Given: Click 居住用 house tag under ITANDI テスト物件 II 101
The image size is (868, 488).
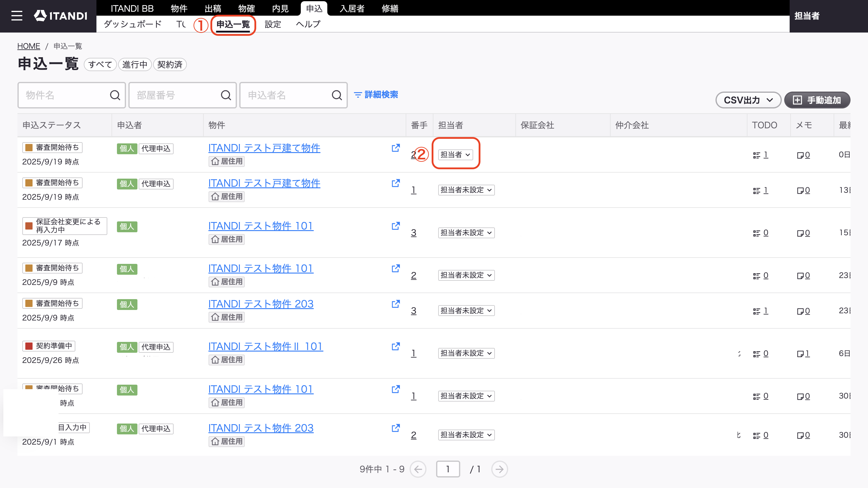Looking at the screenshot, I should 227,360.
